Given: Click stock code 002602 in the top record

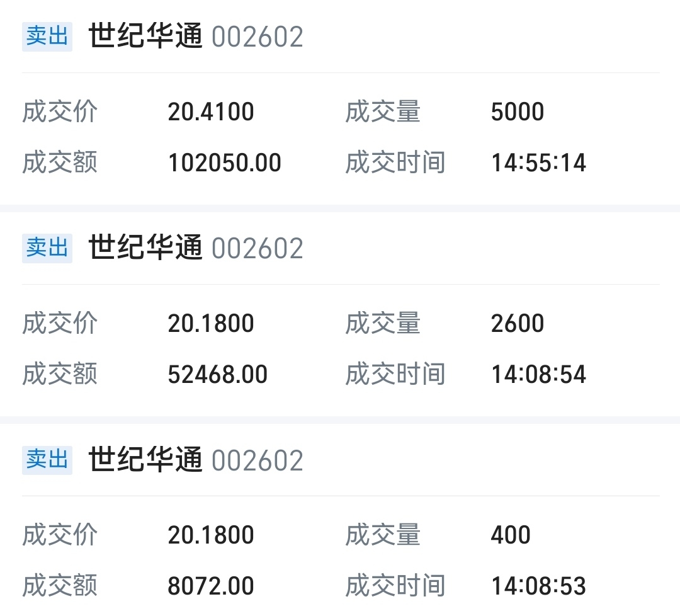Looking at the screenshot, I should (258, 38).
